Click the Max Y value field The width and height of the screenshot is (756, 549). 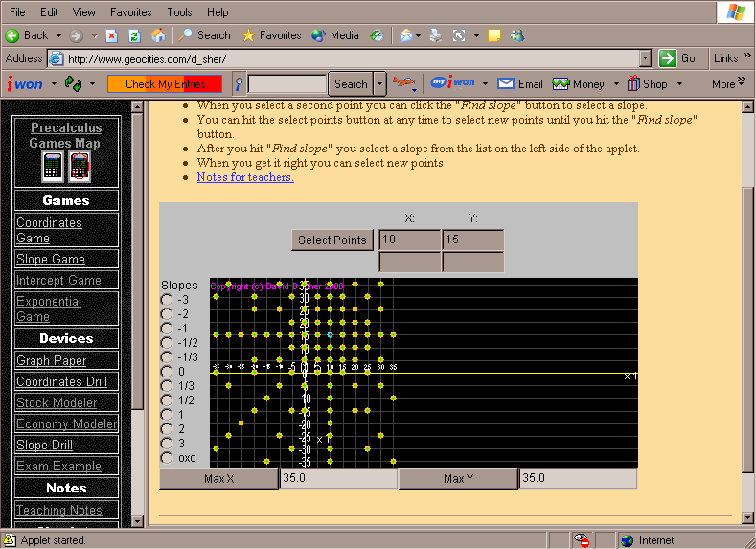(x=578, y=479)
